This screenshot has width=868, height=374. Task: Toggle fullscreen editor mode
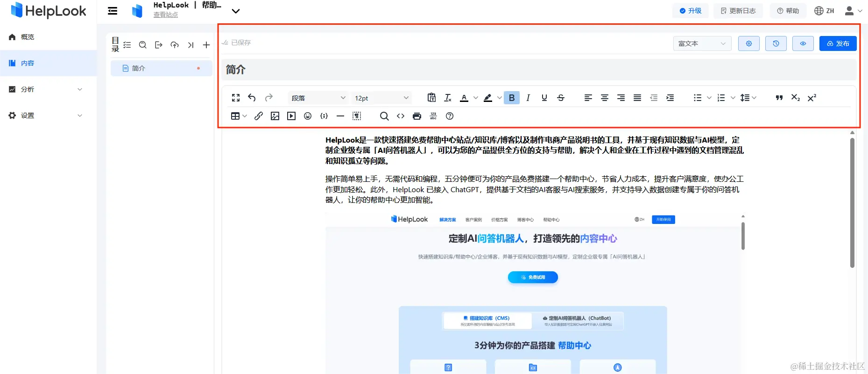(x=236, y=98)
